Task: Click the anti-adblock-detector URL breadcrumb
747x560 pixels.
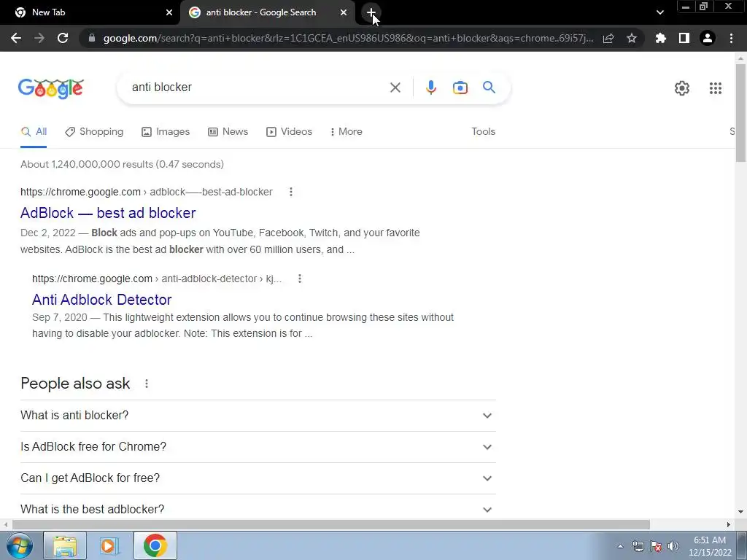Action: point(157,279)
